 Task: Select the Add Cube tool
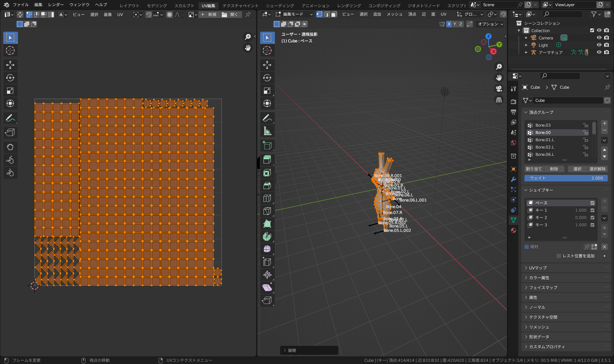[x=267, y=145]
